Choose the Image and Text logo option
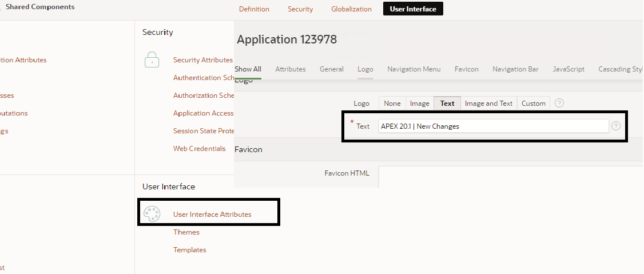644x274 pixels. 489,104
